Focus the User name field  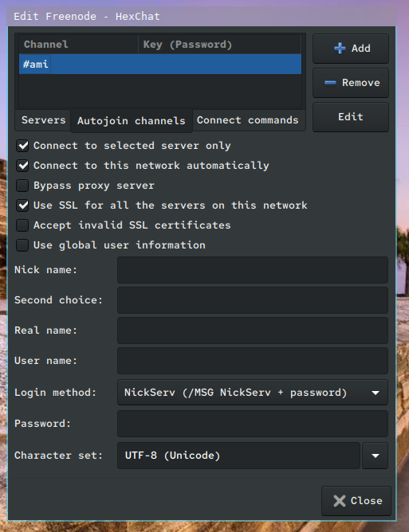click(x=253, y=361)
